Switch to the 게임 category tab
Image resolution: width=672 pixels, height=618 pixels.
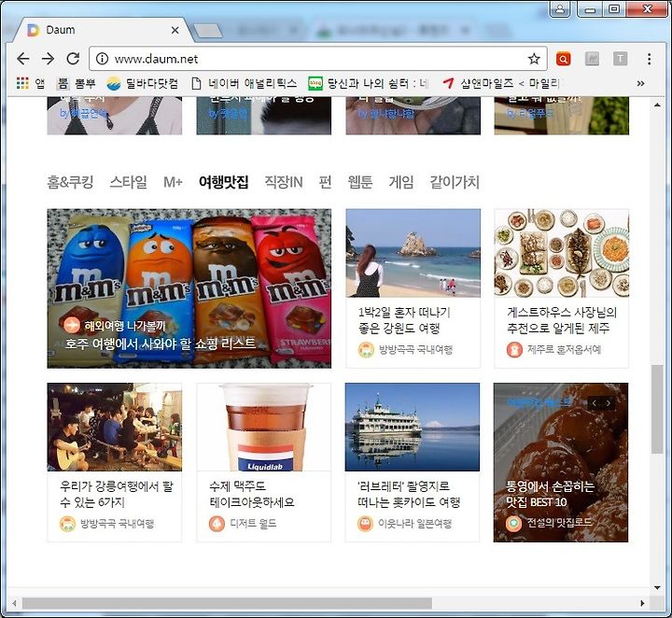point(400,182)
